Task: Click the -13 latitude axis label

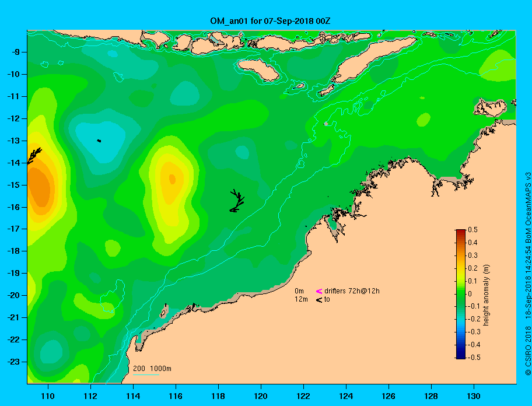Action: [14, 141]
